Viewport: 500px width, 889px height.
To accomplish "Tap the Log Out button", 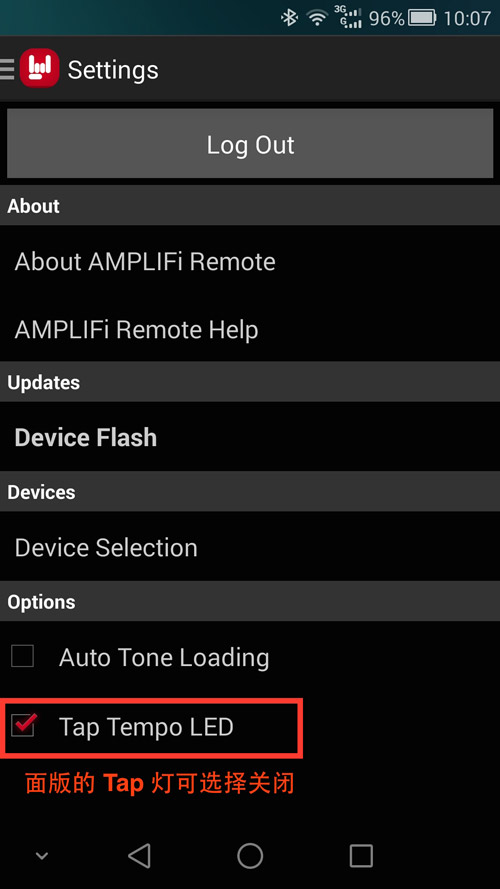I will point(250,144).
